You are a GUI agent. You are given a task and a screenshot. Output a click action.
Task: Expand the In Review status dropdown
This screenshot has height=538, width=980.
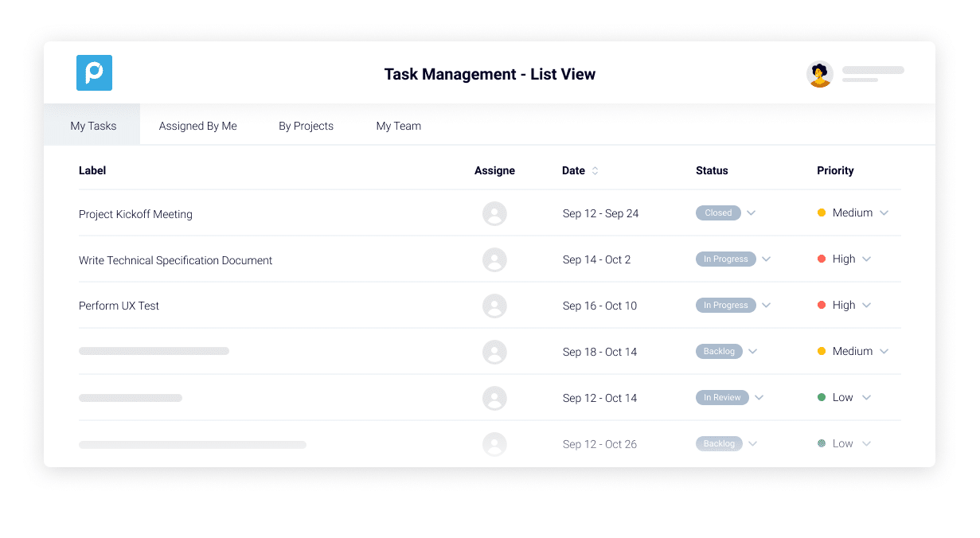[759, 398]
